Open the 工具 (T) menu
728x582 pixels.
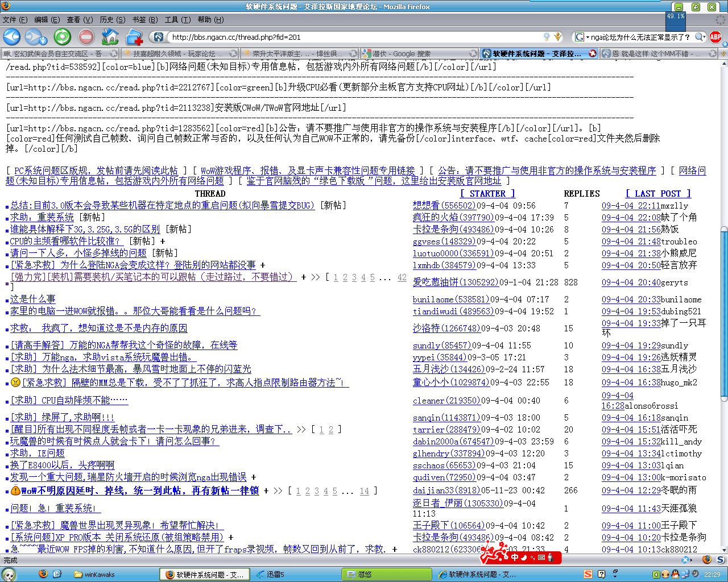[177, 19]
